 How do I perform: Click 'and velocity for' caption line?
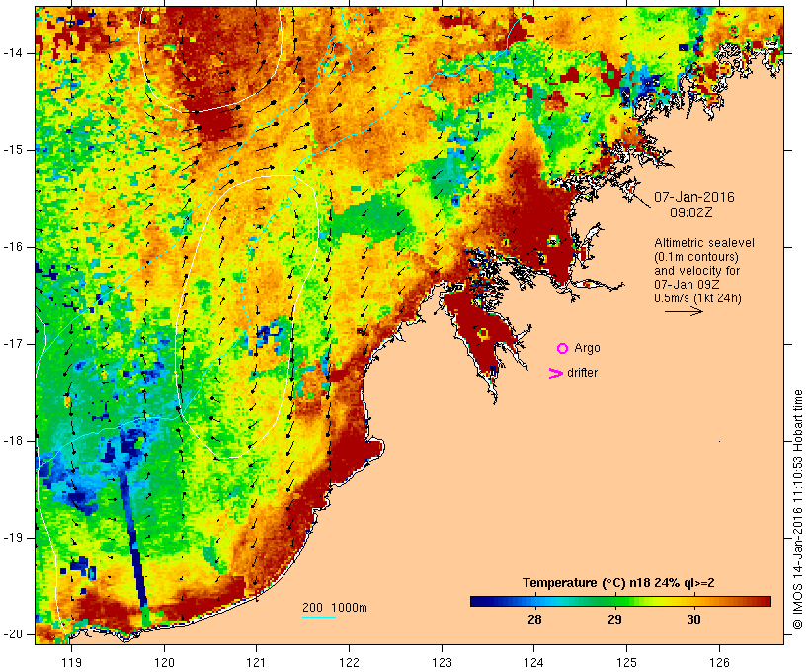click(696, 271)
